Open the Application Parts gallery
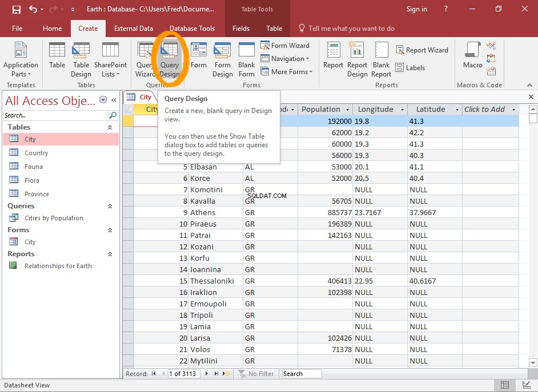Image resolution: width=538 pixels, height=392 pixels. 21,59
